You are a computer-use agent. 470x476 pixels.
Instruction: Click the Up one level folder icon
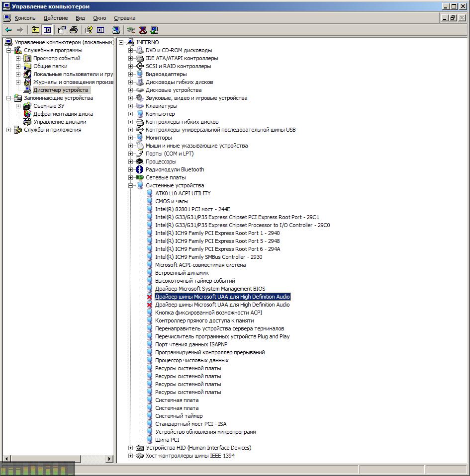pyautogui.click(x=35, y=30)
